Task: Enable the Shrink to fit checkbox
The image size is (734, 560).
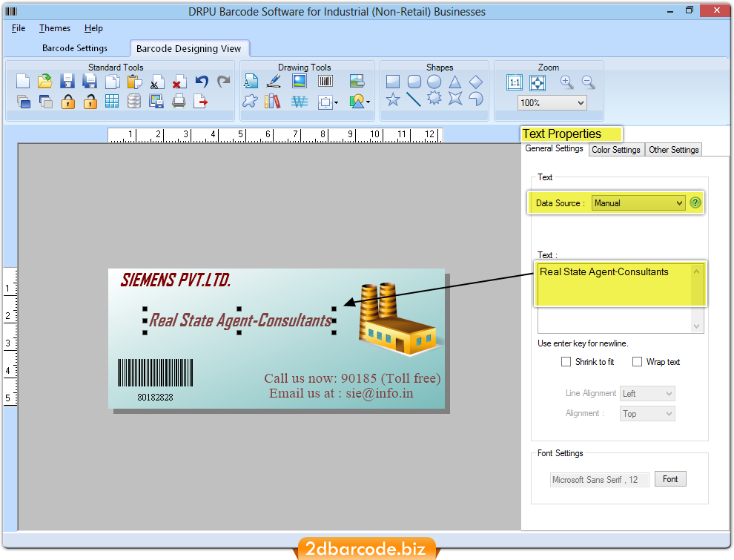Action: click(566, 361)
